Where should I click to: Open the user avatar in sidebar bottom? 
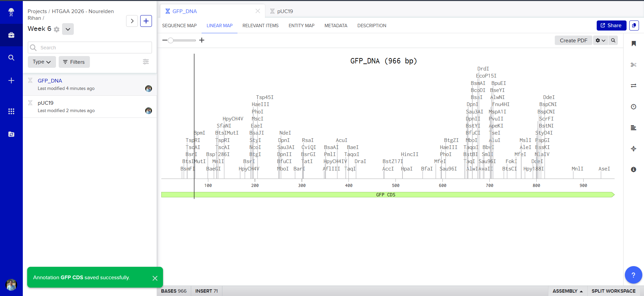[x=11, y=285]
